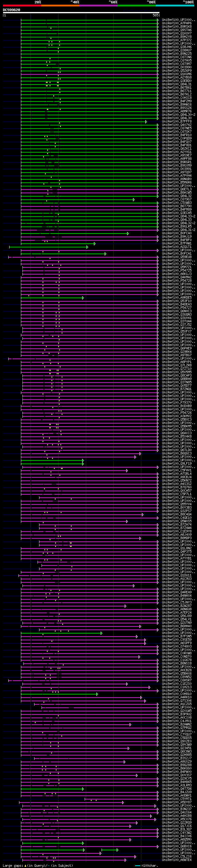Select the UniRef100_Q4T7D6 label

(x=176, y=789)
